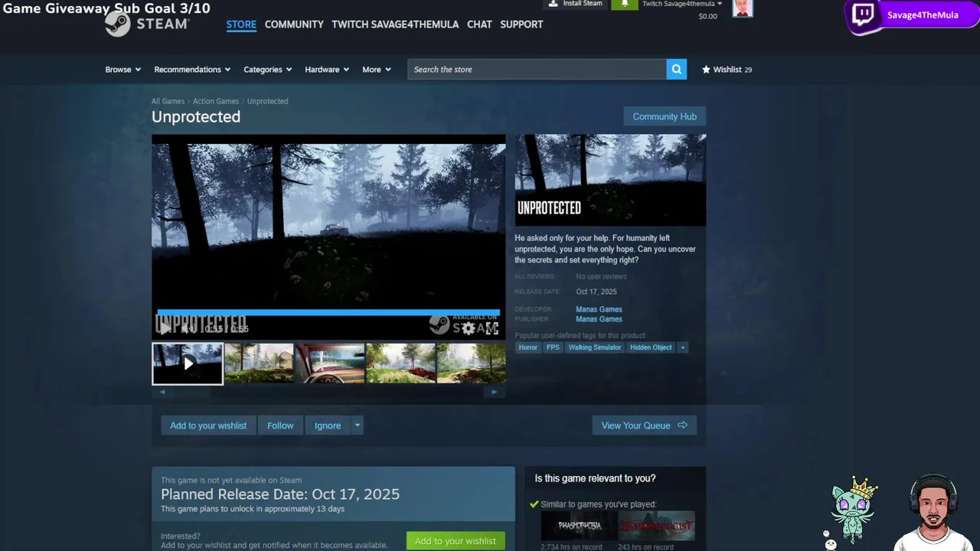
Task: Click the All Games breadcrumb
Action: [168, 101]
